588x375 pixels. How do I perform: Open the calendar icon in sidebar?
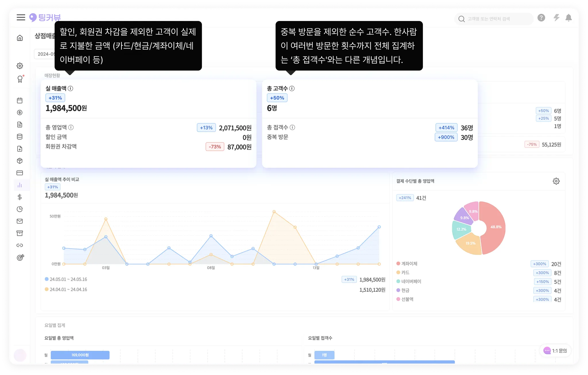[20, 101]
